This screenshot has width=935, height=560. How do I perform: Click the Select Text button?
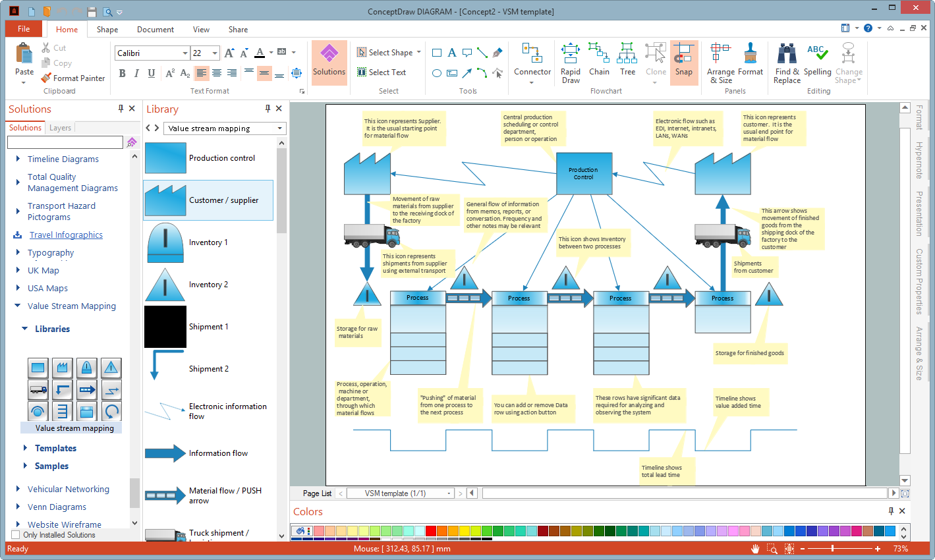(x=382, y=72)
